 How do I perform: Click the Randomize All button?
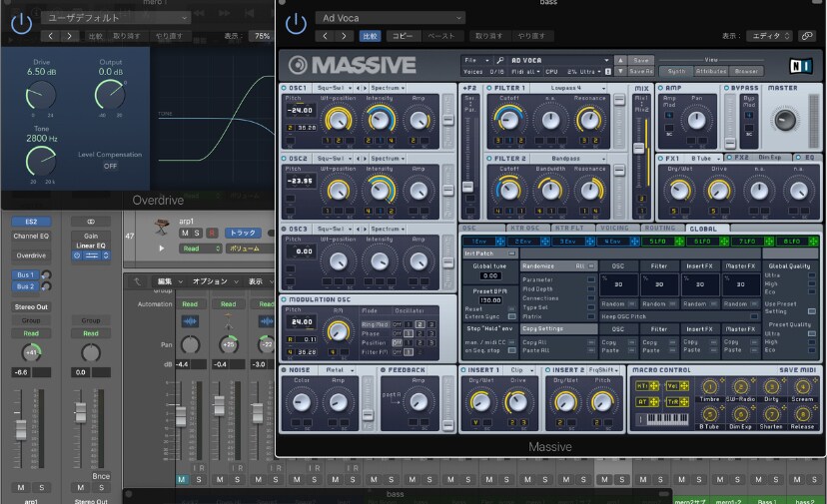tap(558, 266)
